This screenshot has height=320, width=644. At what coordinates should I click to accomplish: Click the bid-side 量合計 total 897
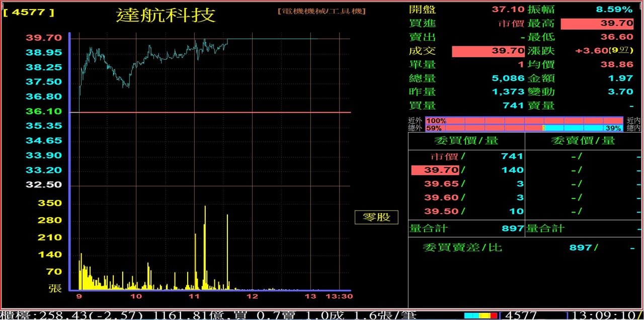(x=513, y=229)
